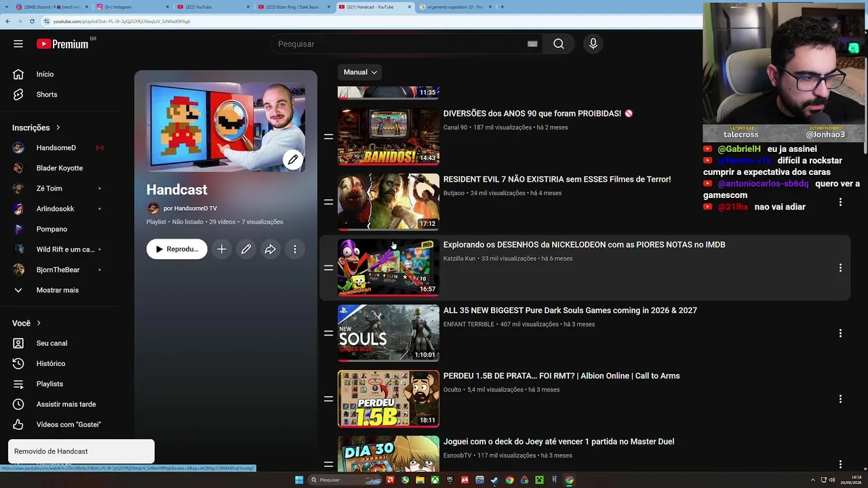Show hidden system tray icons
This screenshot has height=488, width=868.
point(813,480)
